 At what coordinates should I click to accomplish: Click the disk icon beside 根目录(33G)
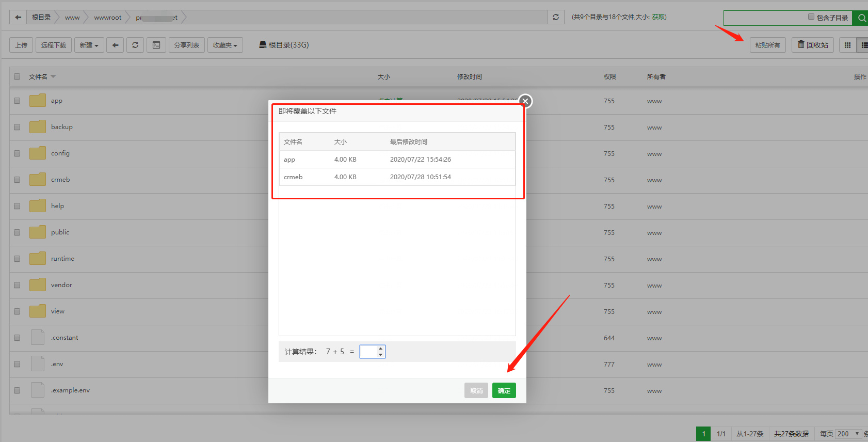point(263,44)
